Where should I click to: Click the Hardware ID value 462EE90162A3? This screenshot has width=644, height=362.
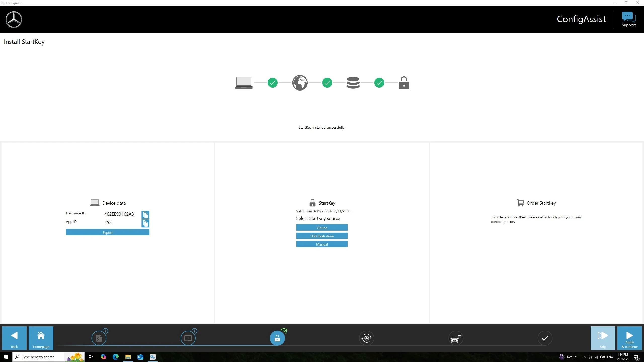click(119, 214)
